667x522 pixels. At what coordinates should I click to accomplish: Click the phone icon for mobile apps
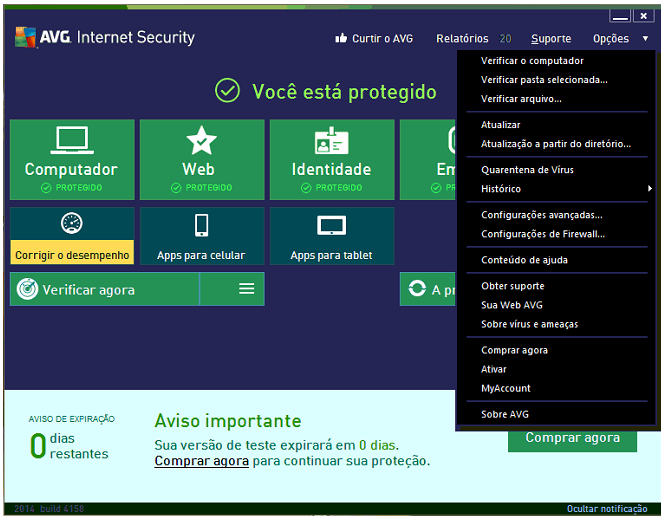click(x=201, y=225)
